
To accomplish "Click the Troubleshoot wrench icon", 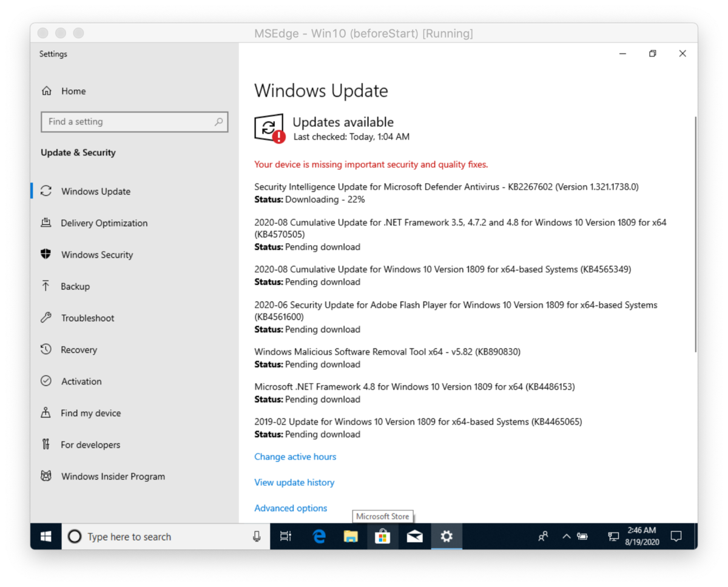I will (46, 317).
